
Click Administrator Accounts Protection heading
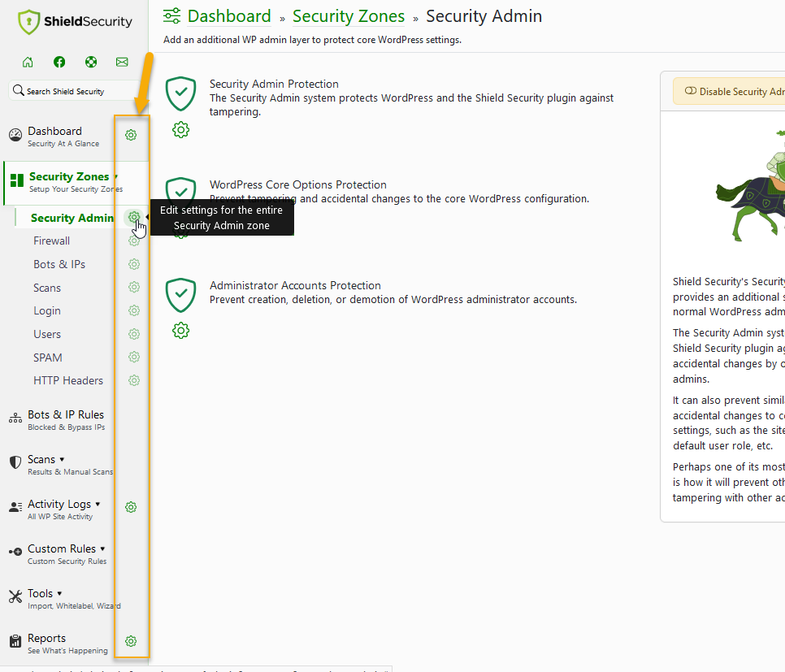295,285
